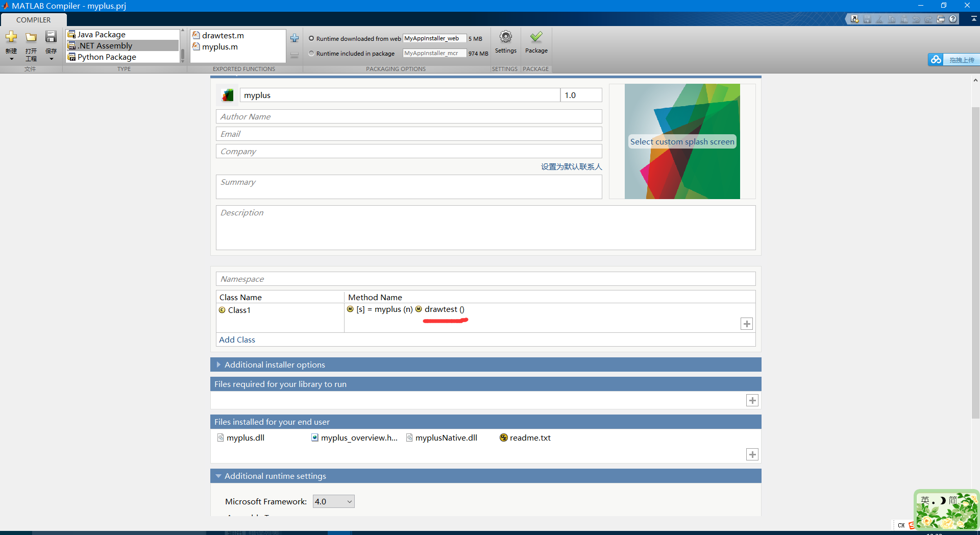The height and width of the screenshot is (535, 980).
Task: Collapse the toolstrip with the top-right arrow
Action: click(x=974, y=19)
